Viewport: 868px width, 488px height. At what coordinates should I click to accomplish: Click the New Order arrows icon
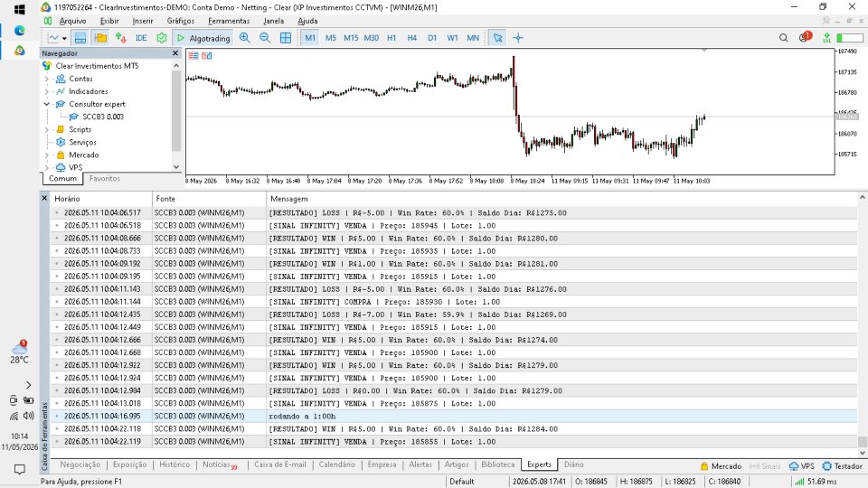pos(120,38)
